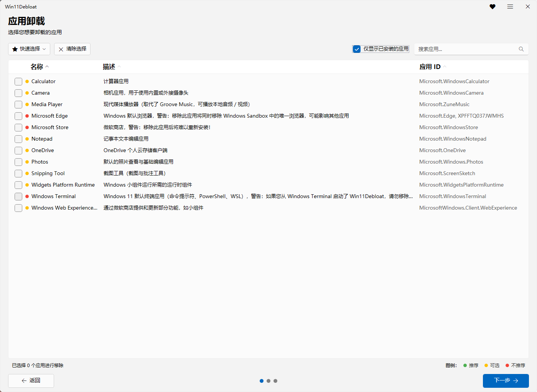Click the green 推荐 legend dot
Image resolution: width=537 pixels, height=392 pixels.
[465, 366]
